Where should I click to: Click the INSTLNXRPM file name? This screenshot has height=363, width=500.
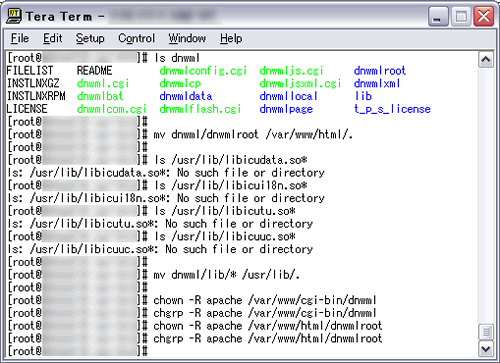pos(36,96)
